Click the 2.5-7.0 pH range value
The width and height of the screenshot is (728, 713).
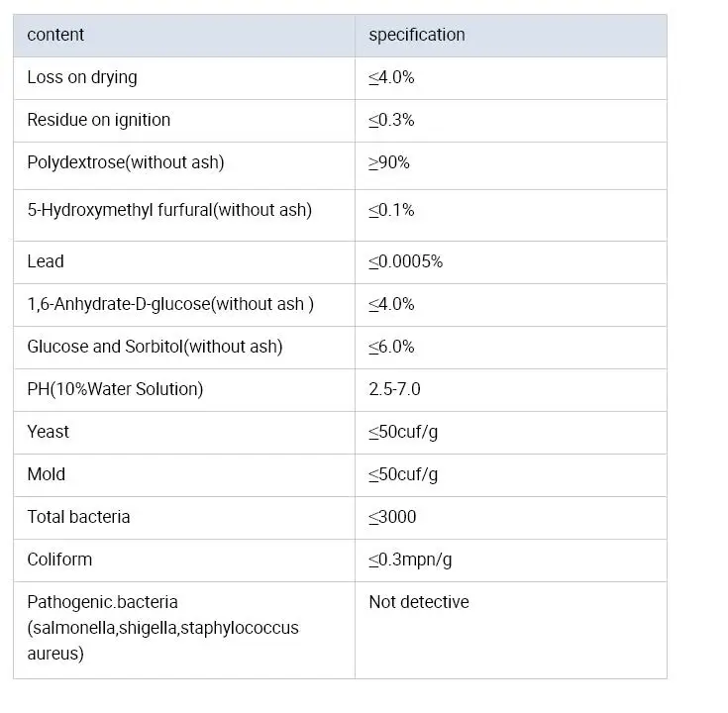[394, 389]
